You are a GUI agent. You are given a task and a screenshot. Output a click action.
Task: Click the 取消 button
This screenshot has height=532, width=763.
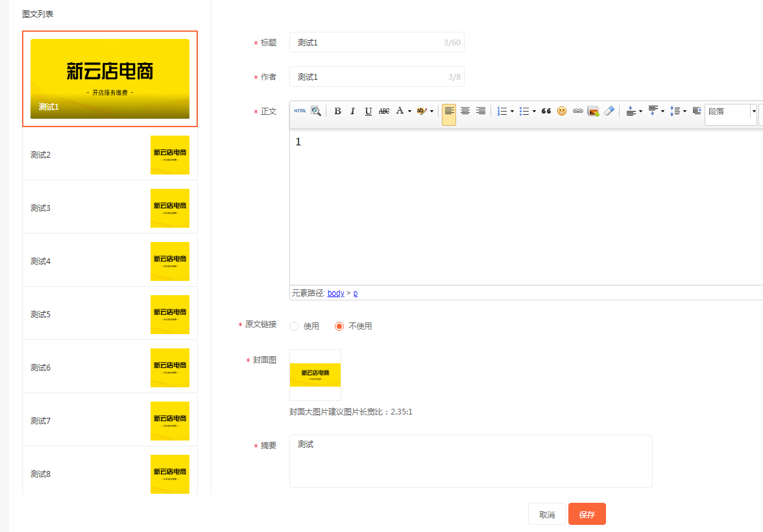547,514
